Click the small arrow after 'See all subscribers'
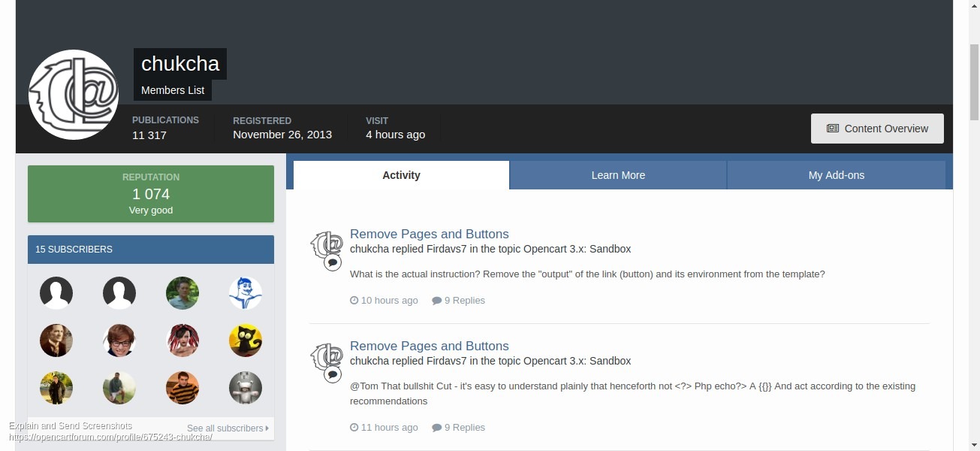 tap(267, 428)
